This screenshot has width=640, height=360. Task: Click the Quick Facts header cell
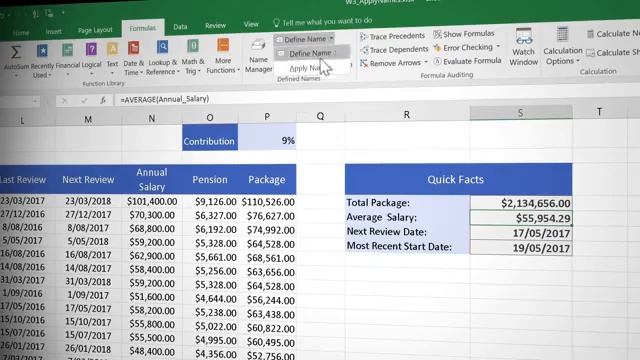458,179
